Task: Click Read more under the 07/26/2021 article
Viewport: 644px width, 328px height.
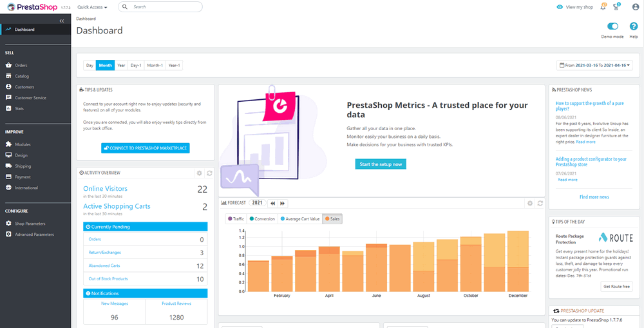Action: pyautogui.click(x=567, y=180)
